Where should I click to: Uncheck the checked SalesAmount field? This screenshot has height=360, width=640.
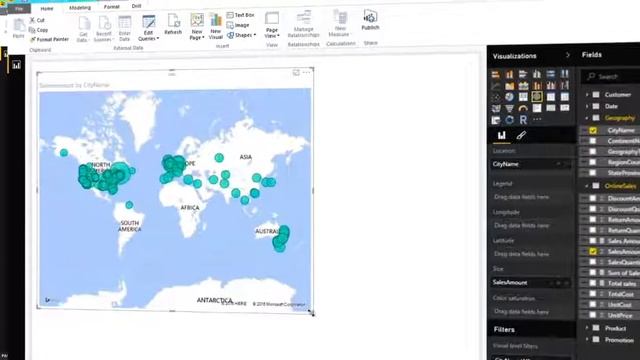pos(593,252)
